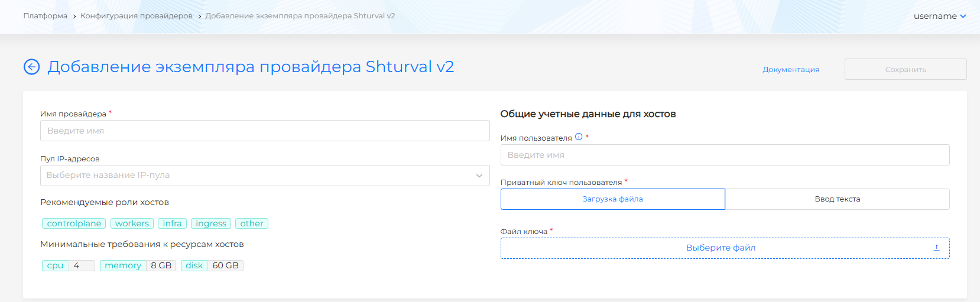Click the memory requirement tag

click(123, 265)
